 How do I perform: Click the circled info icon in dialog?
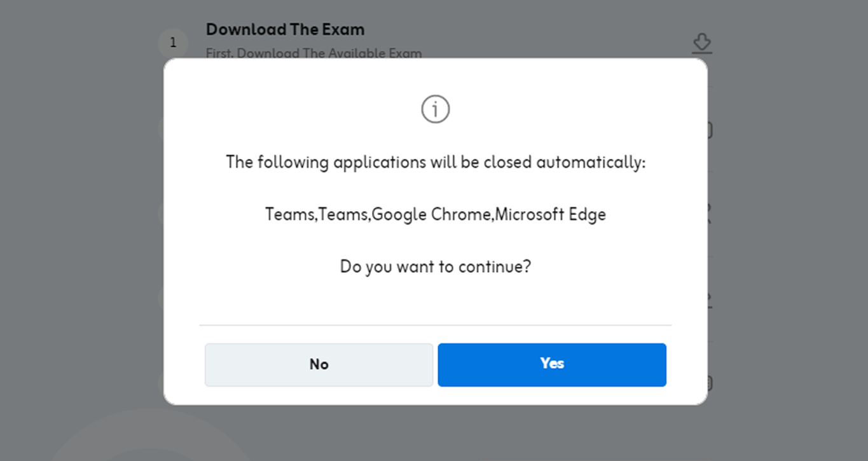436,109
